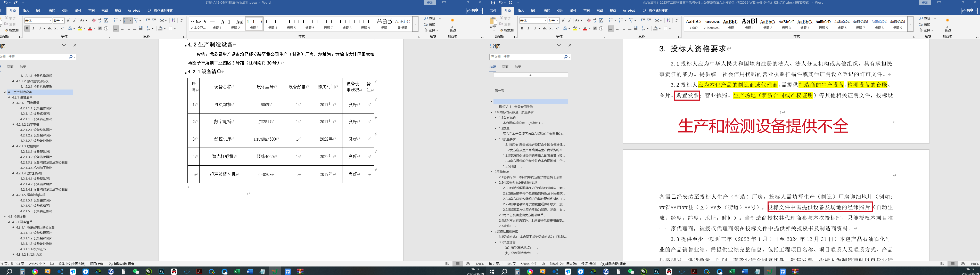Open the 审阅 tab in the right window
This screenshot has width=980, height=275.
[x=586, y=11]
